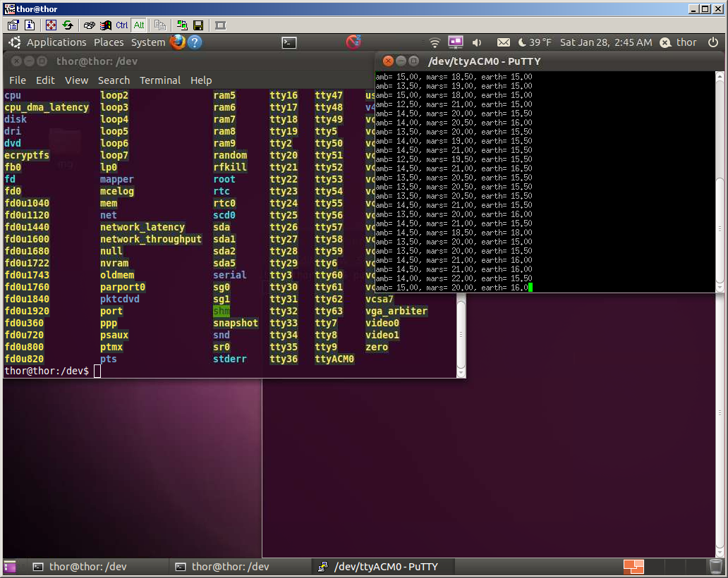Image resolution: width=728 pixels, height=578 pixels.
Task: Toggle the Ctrl key in VNC toolbar
Action: pos(121,25)
